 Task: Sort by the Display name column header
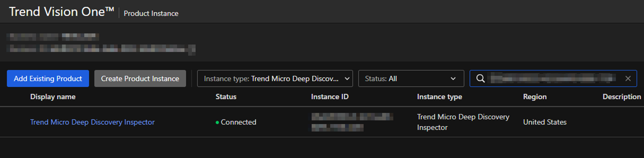(53, 97)
